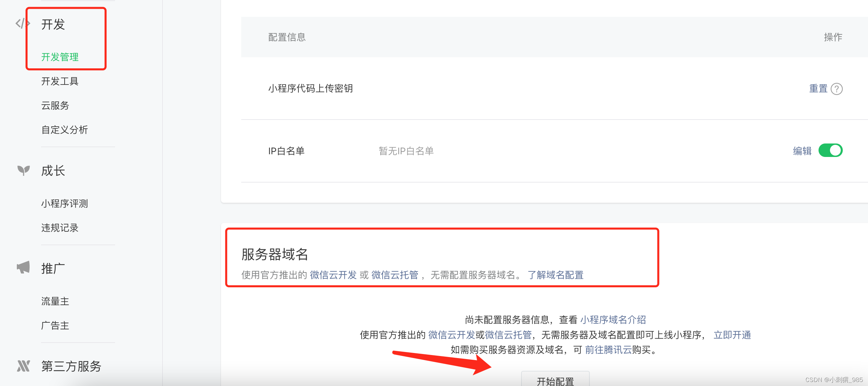Screen dimensions: 868x386
Task: Click the 服务器域名 section title
Action: point(275,254)
